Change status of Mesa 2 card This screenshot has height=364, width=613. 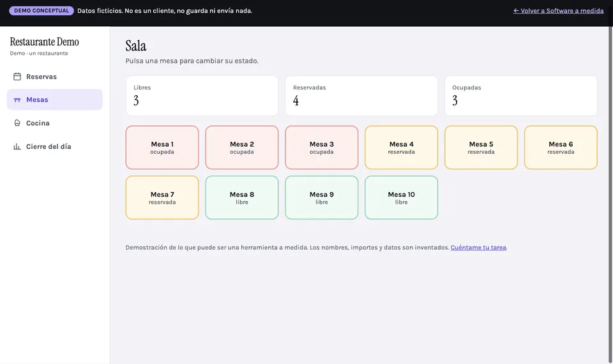[x=242, y=148]
